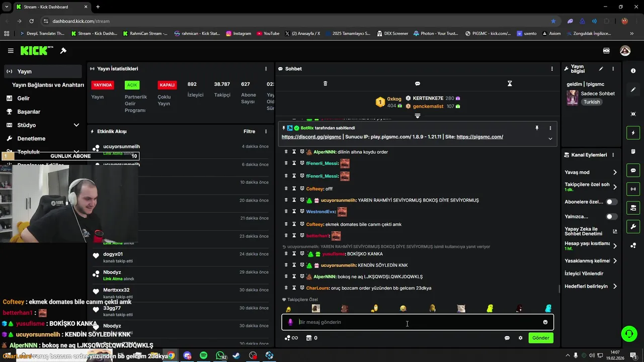644x362 pixels.
Task: Click the pencil icon in the right sidebar
Action: tap(633, 89)
